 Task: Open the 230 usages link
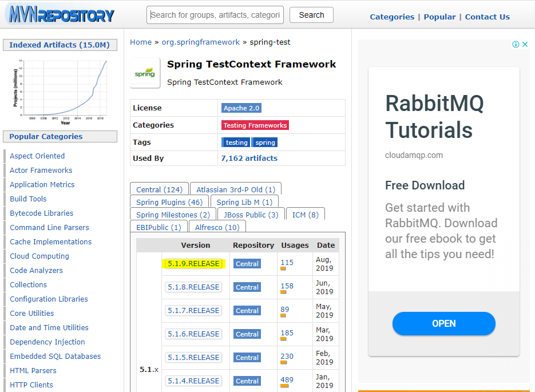pos(287,356)
